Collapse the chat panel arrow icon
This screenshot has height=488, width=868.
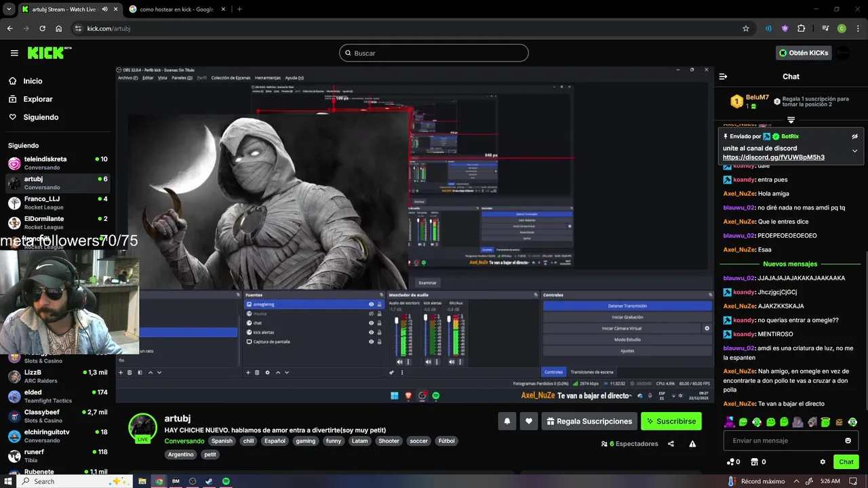[723, 77]
